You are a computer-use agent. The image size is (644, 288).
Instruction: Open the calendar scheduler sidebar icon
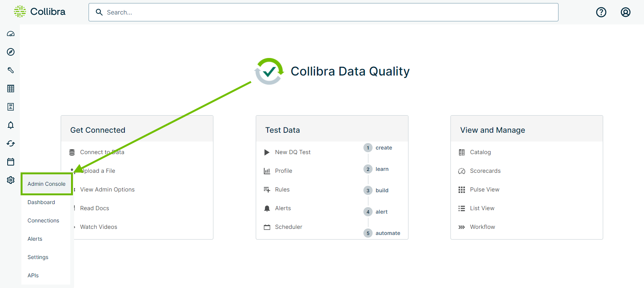[x=11, y=162]
